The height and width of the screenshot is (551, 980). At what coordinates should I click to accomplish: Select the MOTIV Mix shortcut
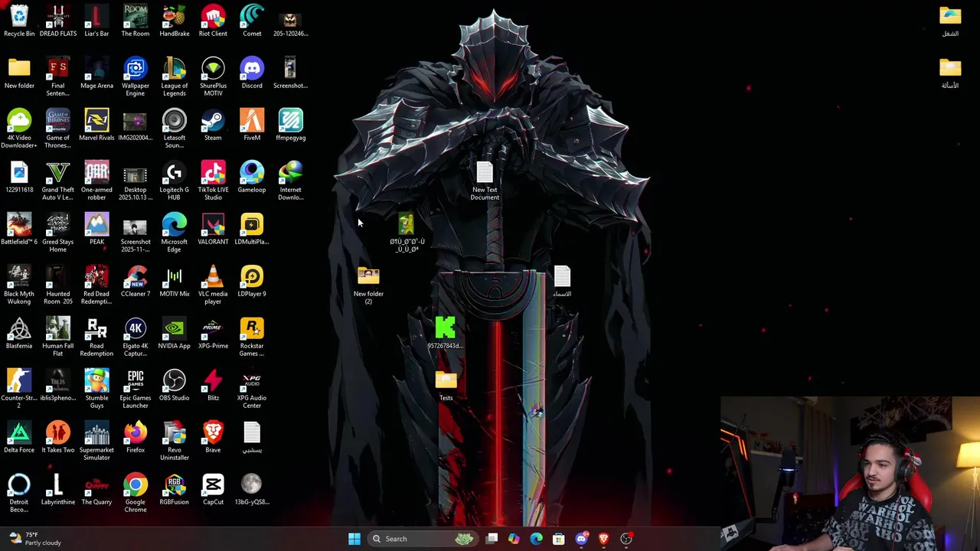tap(175, 281)
